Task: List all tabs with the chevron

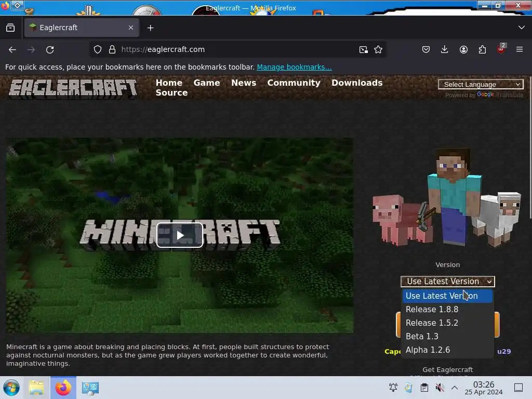Action: coord(522,28)
